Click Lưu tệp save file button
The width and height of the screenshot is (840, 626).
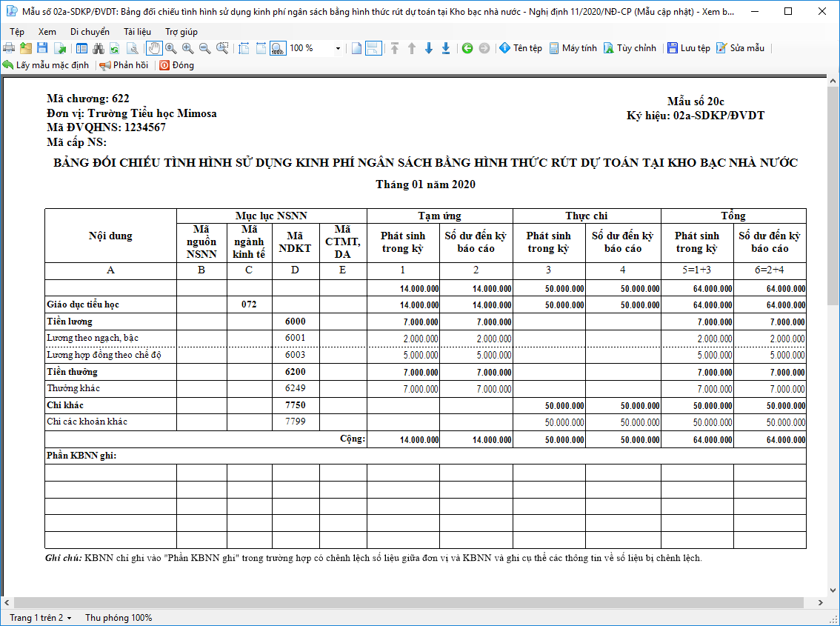[688, 48]
